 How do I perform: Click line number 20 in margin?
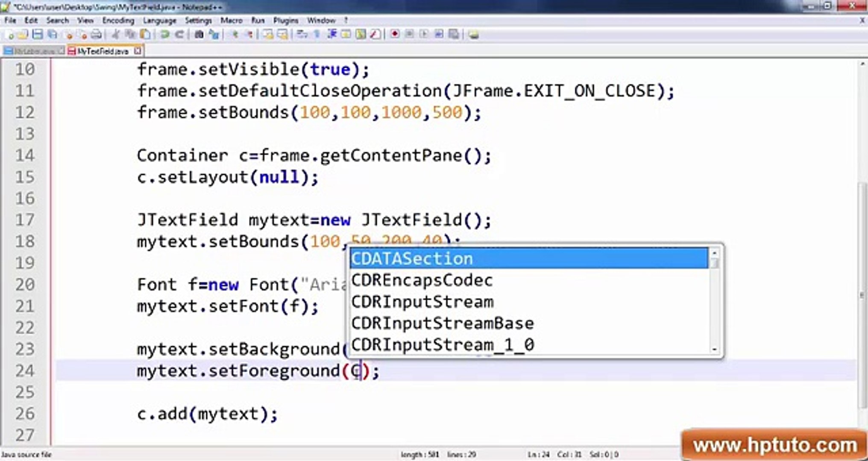[25, 284]
